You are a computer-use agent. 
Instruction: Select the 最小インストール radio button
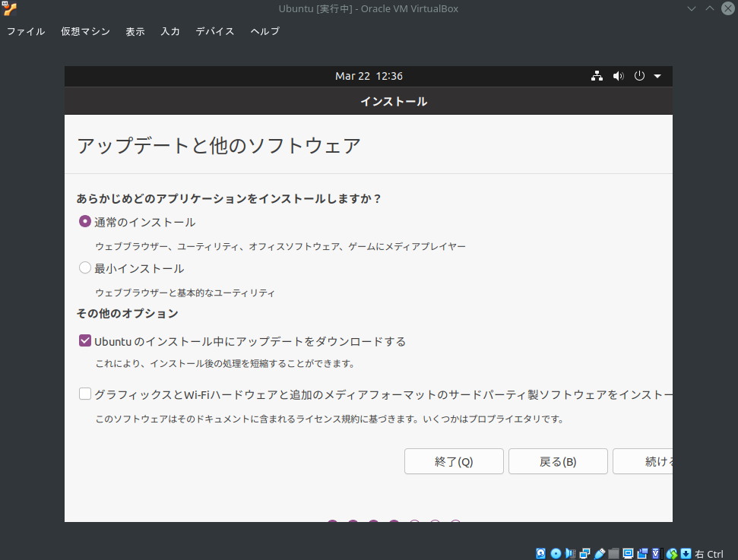[x=84, y=267]
